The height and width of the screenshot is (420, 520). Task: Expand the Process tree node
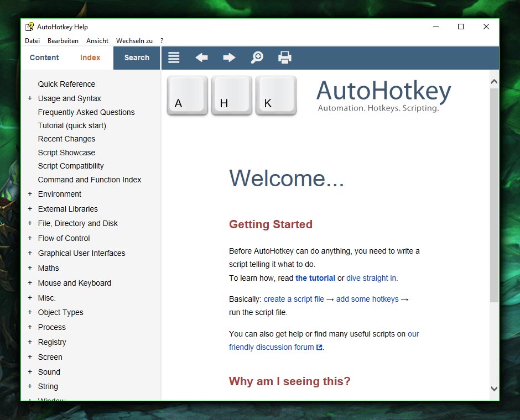click(x=30, y=327)
